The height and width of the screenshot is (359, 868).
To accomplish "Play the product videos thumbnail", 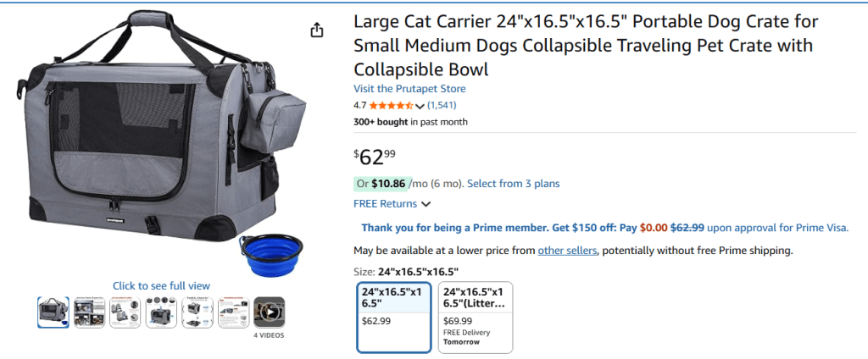I will point(270,312).
